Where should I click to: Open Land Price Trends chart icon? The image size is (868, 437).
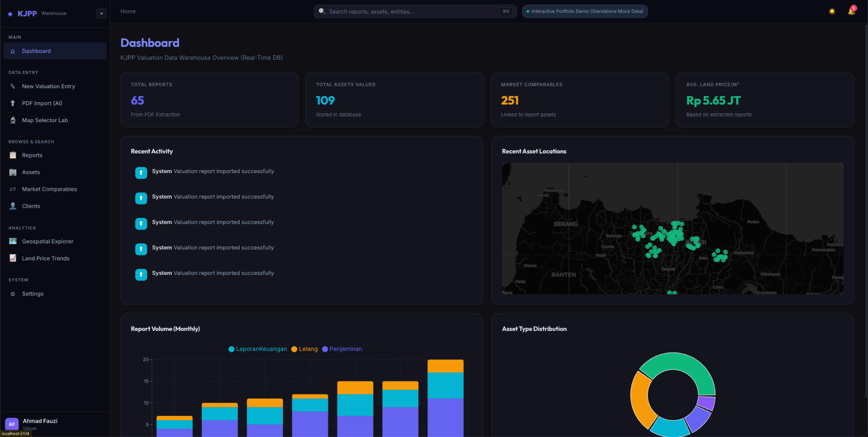pyautogui.click(x=13, y=258)
